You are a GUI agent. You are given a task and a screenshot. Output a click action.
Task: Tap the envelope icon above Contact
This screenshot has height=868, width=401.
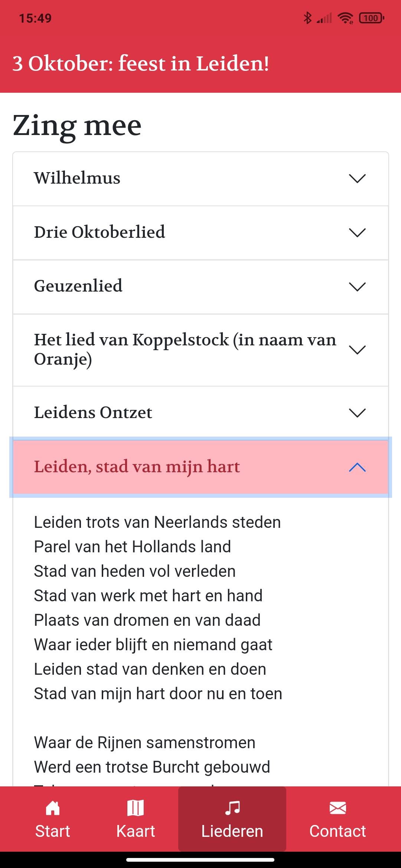338,808
